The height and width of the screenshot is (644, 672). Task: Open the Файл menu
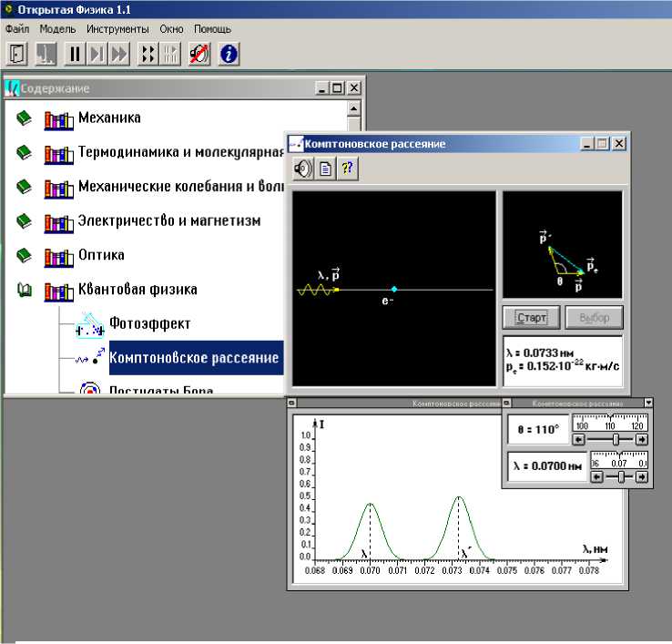[x=17, y=28]
